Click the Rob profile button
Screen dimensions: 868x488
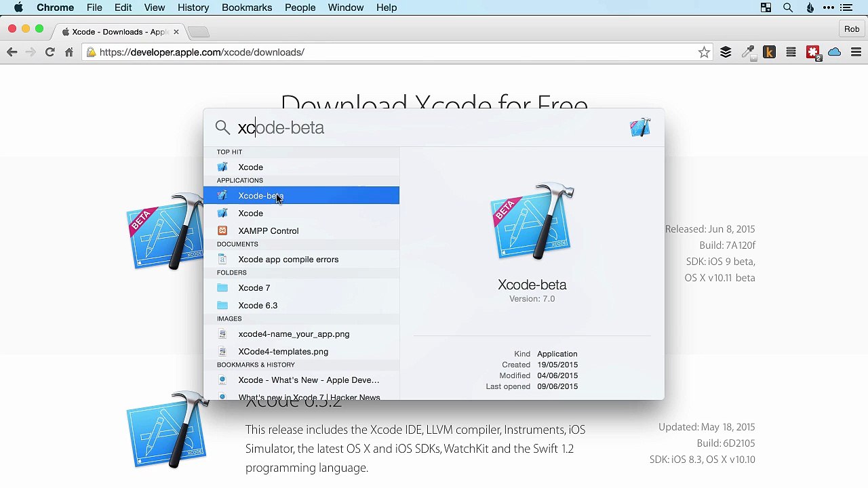tap(852, 29)
